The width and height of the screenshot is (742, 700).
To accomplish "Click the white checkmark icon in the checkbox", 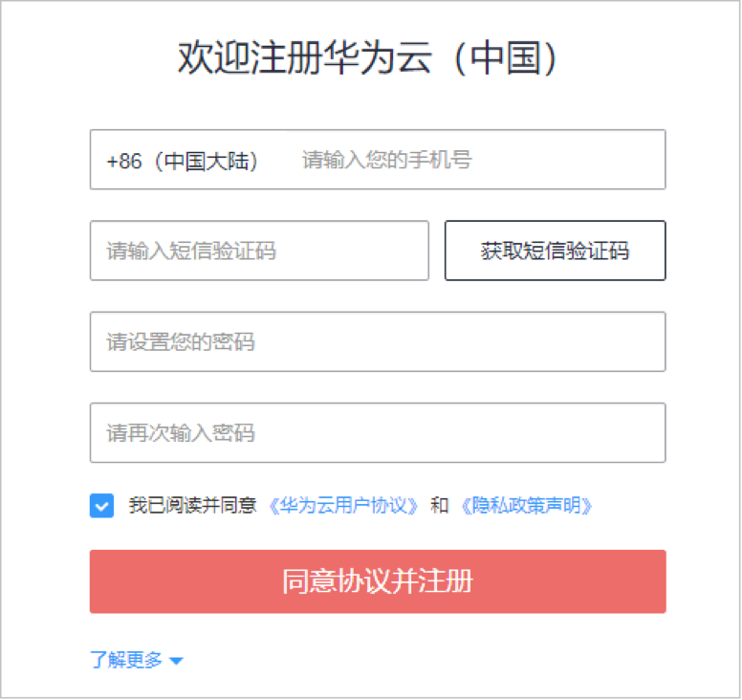I will (101, 506).
